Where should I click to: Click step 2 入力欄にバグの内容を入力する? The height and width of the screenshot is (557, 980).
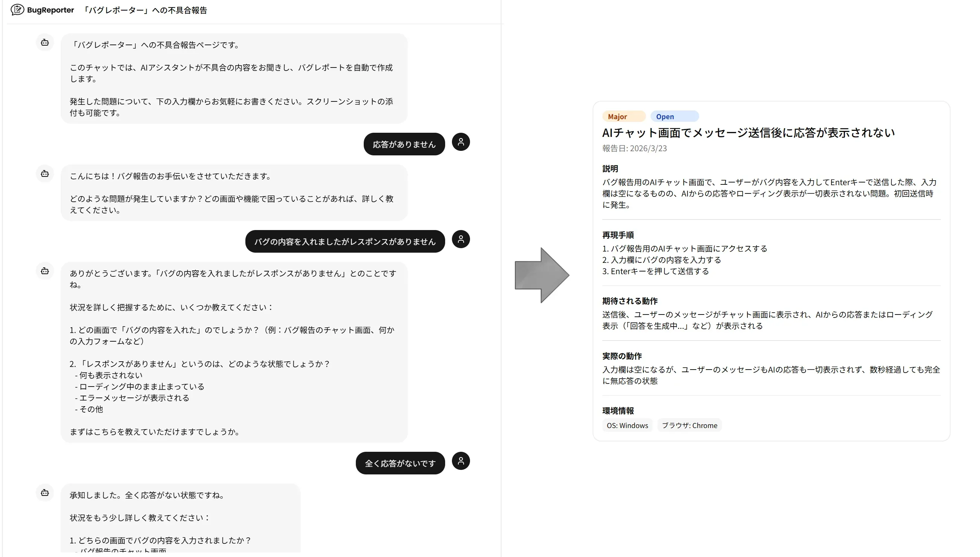(661, 260)
